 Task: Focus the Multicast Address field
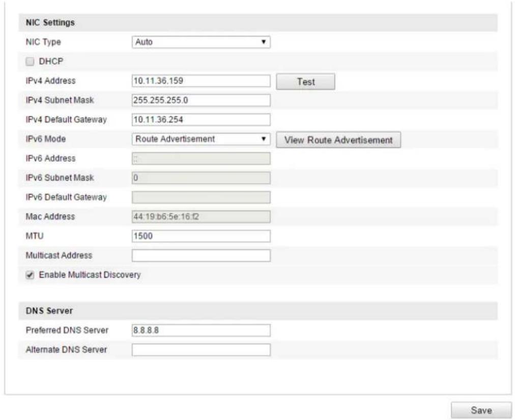pyautogui.click(x=201, y=255)
